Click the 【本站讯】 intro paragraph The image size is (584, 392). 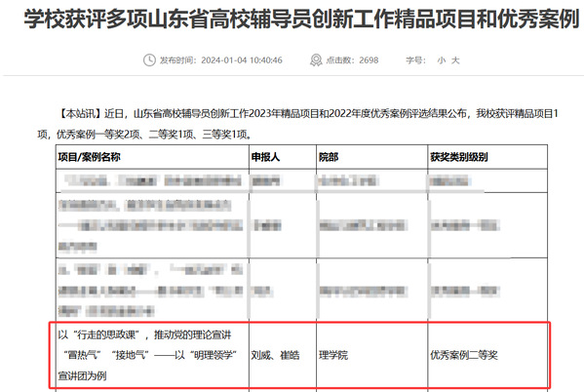pos(297,124)
